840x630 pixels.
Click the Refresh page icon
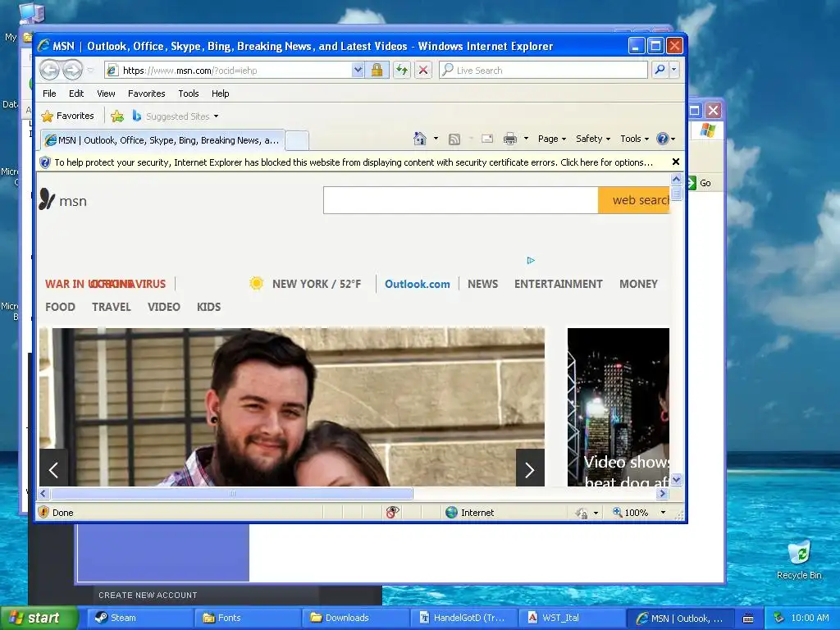(402, 70)
